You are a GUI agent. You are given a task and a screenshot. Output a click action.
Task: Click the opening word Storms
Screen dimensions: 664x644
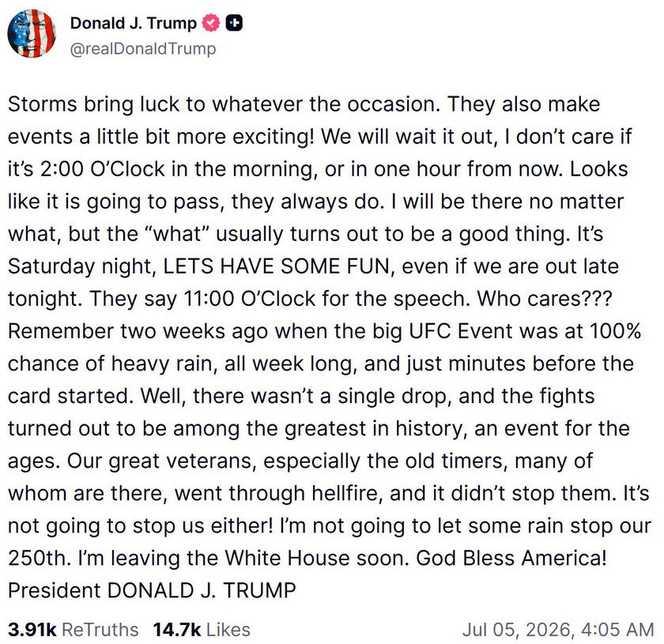43,104
